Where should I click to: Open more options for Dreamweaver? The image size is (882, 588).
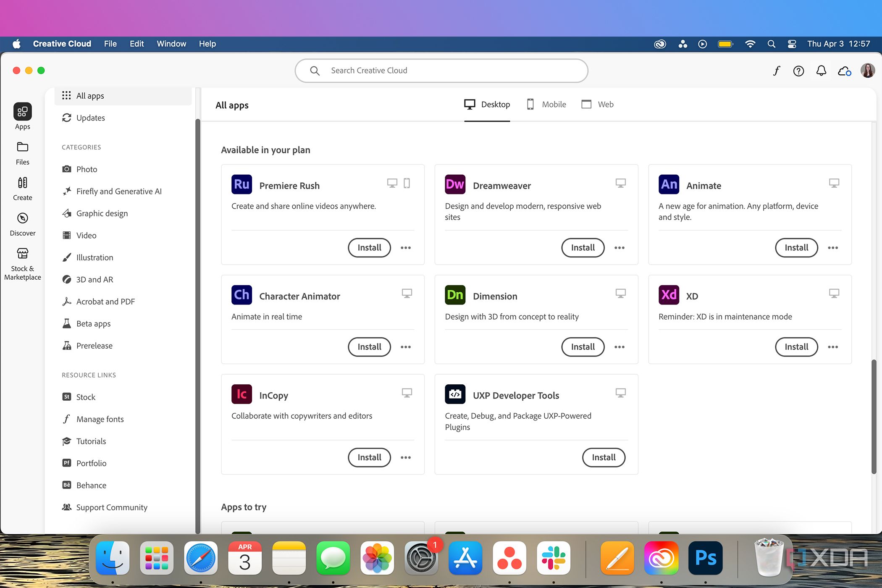(619, 248)
